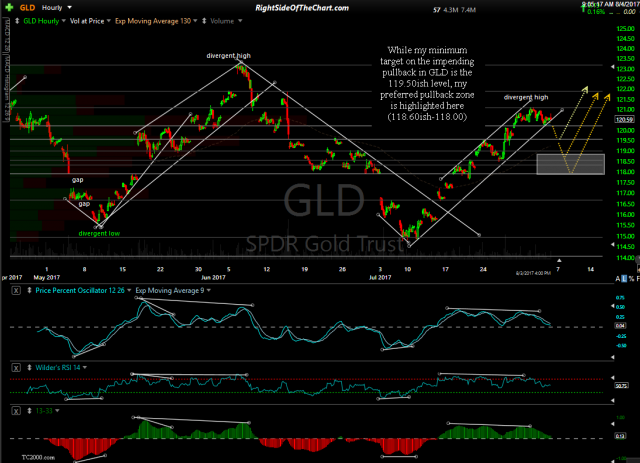Open the Hourly timeframe dropdown
The height and width of the screenshot is (463, 640).
57,7
